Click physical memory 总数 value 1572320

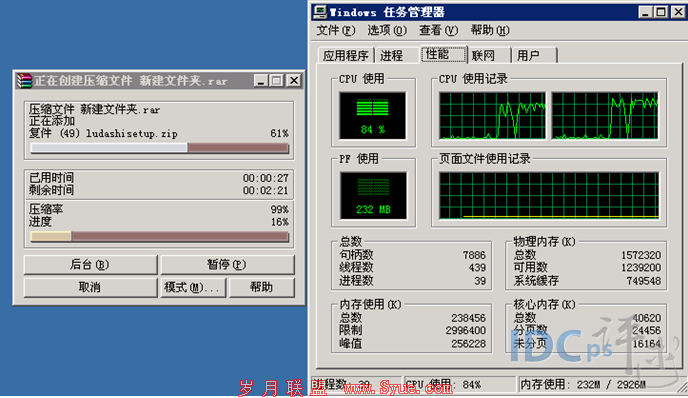641,255
